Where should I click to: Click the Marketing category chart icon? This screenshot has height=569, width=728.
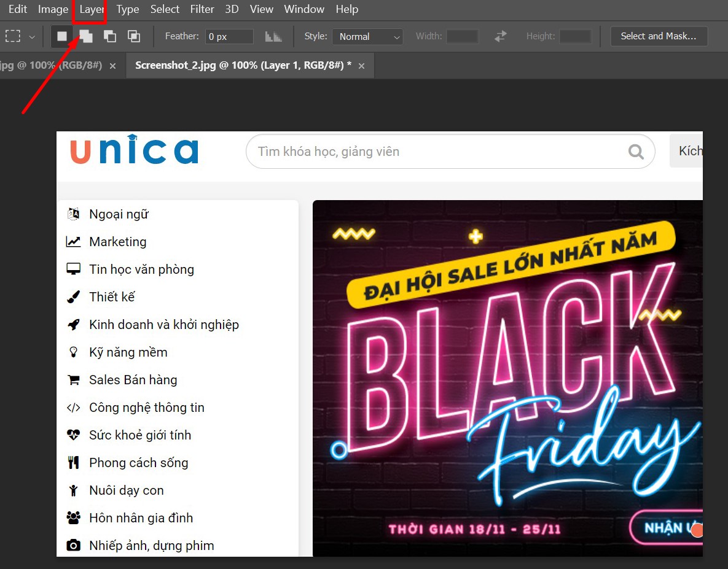(74, 242)
